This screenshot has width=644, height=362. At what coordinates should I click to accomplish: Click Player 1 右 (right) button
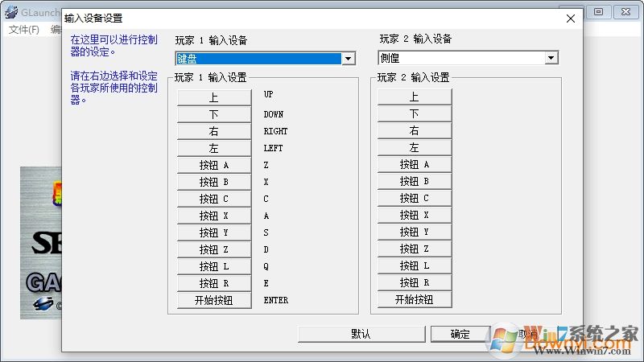click(x=214, y=131)
